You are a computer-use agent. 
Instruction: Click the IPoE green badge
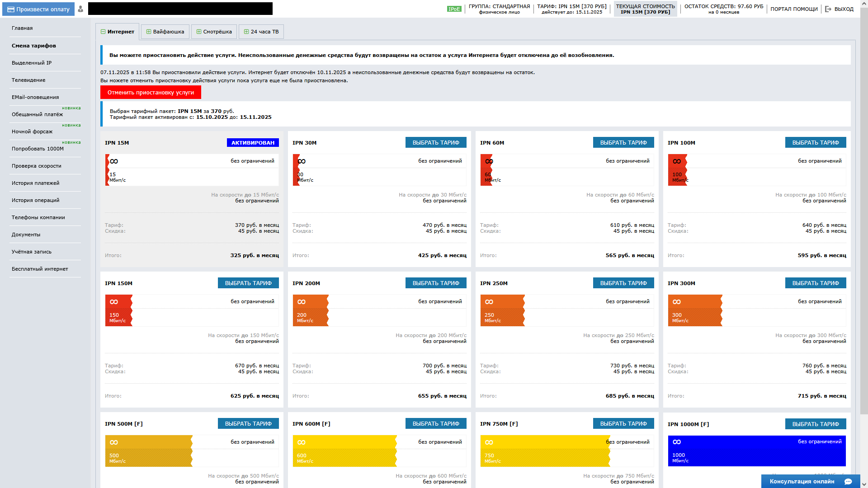point(454,9)
